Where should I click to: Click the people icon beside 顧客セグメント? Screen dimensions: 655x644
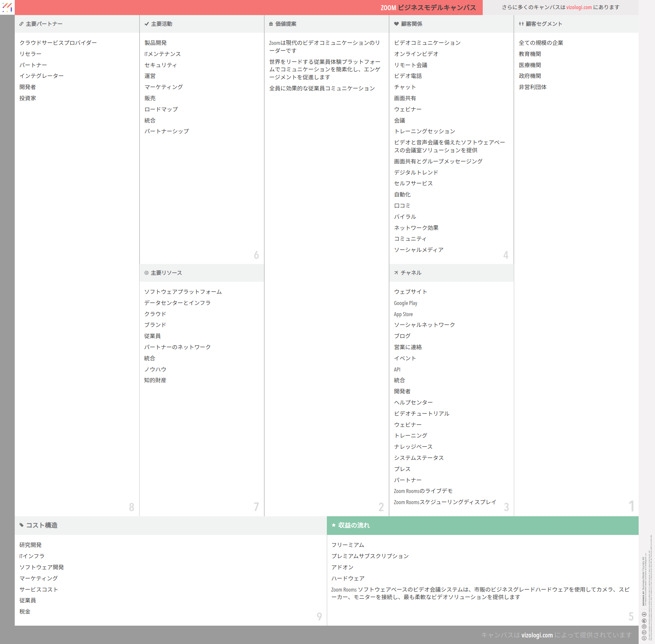click(x=521, y=24)
